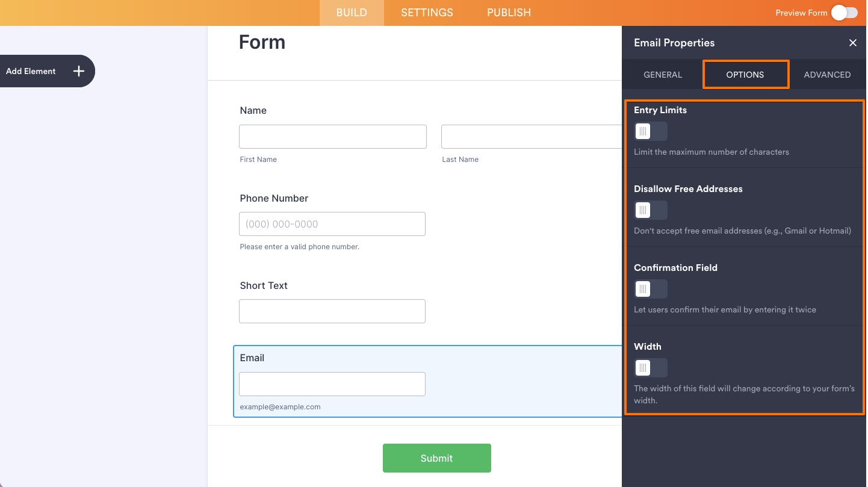The width and height of the screenshot is (868, 487).
Task: Toggle the Preview Form switch
Action: [845, 13]
